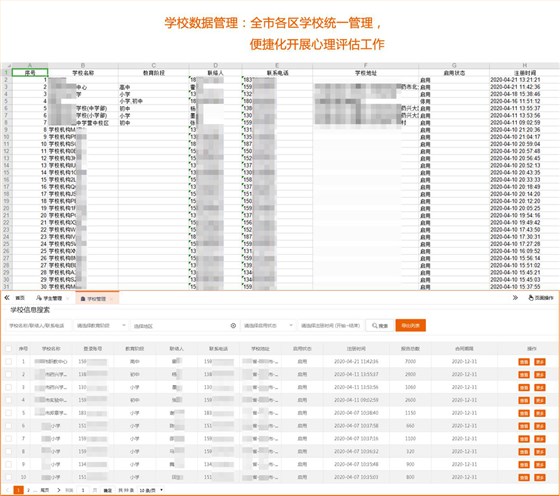Open registration date range picker
The height and width of the screenshot is (496, 560).
pyautogui.click(x=330, y=325)
